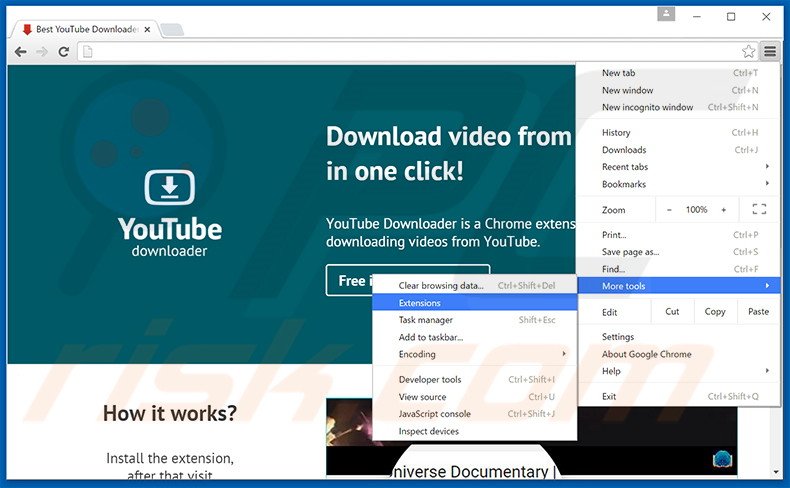Click the page scrollbar down arrow
790x488 pixels.
776,472
